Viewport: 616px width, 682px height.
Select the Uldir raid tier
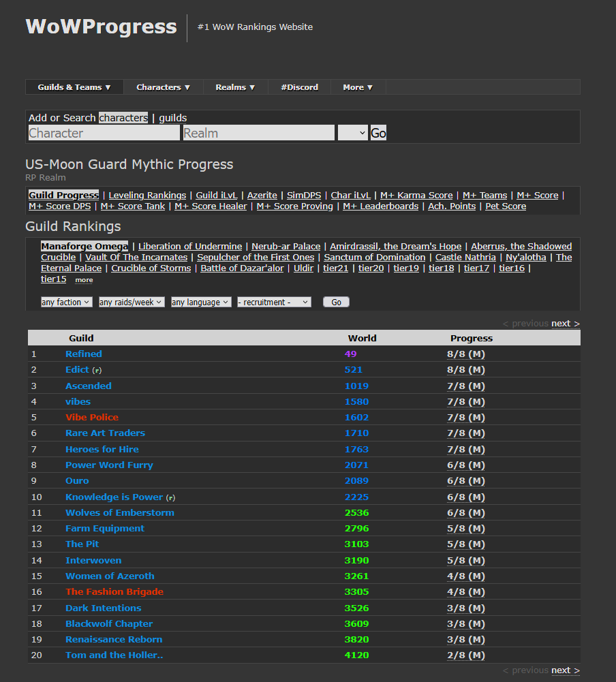[x=303, y=268]
